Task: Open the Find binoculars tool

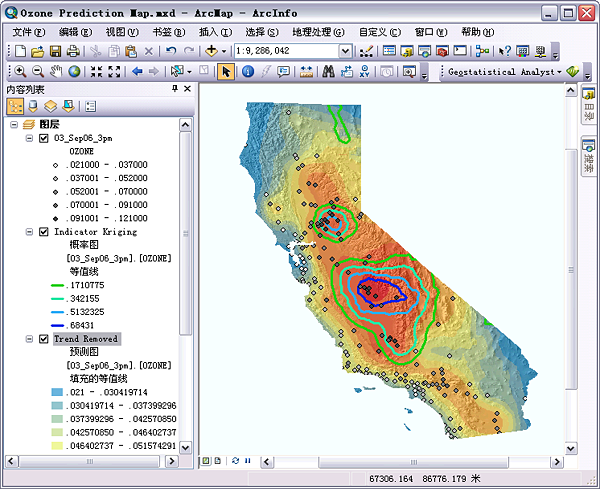Action: 328,72
